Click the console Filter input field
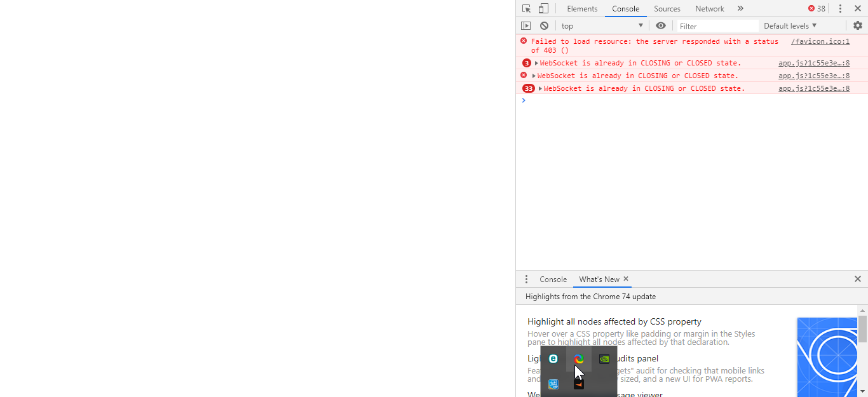The width and height of the screenshot is (868, 397). pyautogui.click(x=717, y=25)
